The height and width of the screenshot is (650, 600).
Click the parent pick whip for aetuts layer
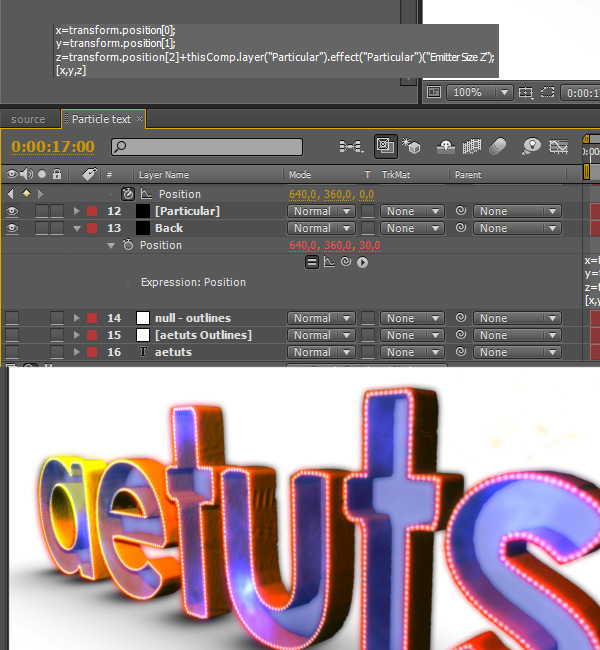(461, 352)
